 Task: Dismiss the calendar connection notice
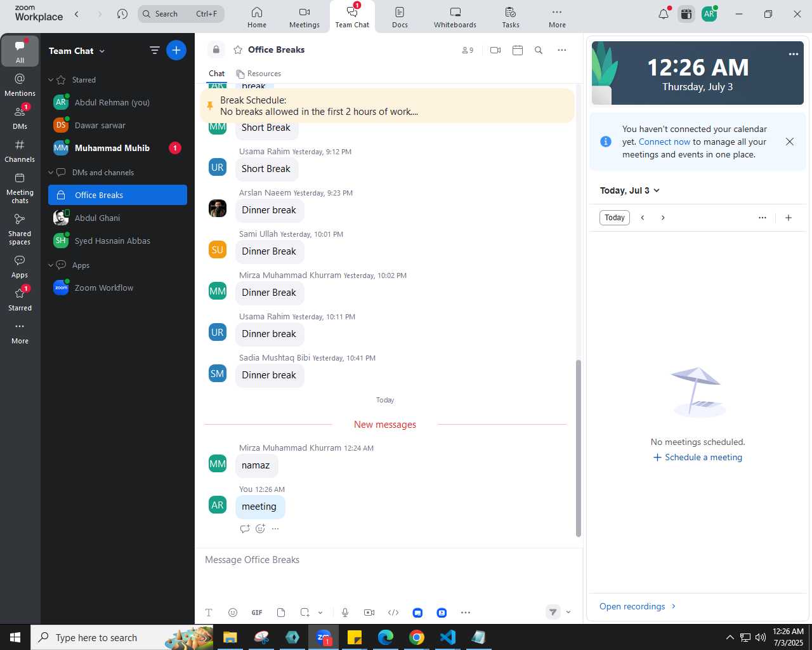790,142
